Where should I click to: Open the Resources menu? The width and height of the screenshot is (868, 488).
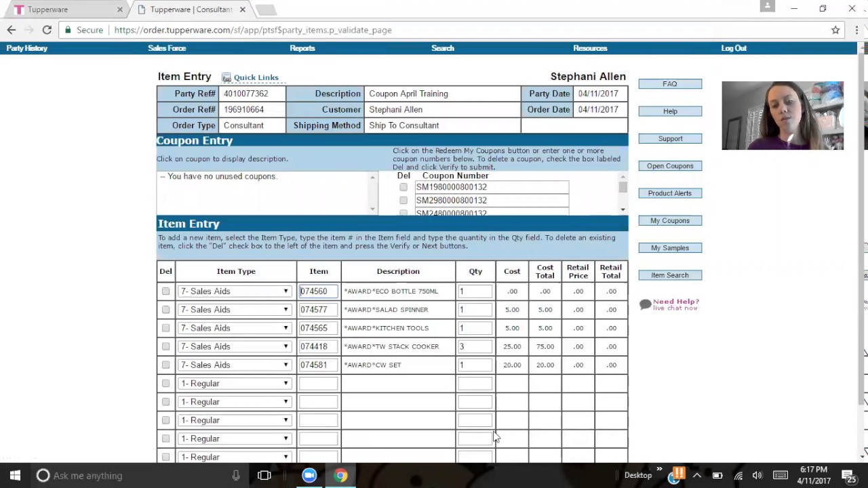tap(590, 48)
